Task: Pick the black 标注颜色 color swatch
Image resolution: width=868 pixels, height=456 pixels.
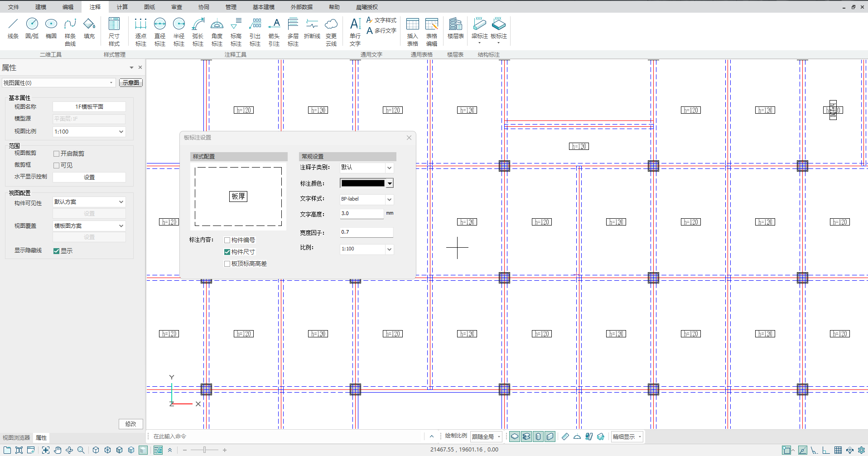Action: click(362, 183)
